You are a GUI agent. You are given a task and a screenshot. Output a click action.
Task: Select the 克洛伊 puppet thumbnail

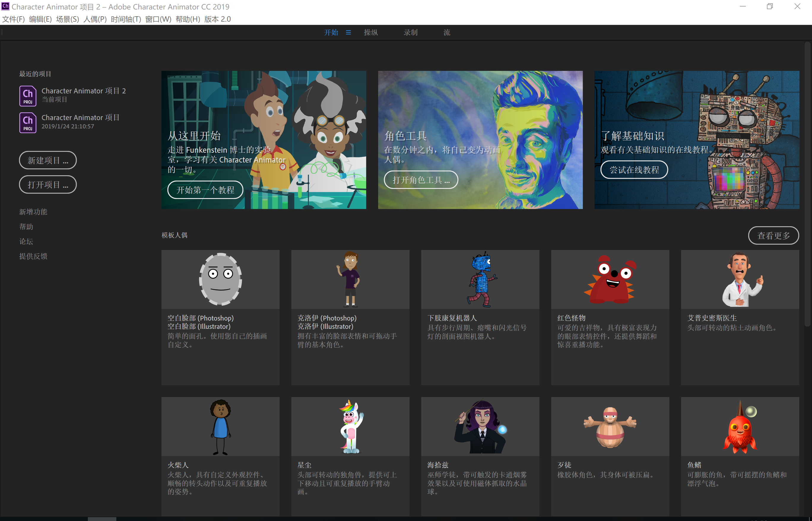pyautogui.click(x=351, y=279)
